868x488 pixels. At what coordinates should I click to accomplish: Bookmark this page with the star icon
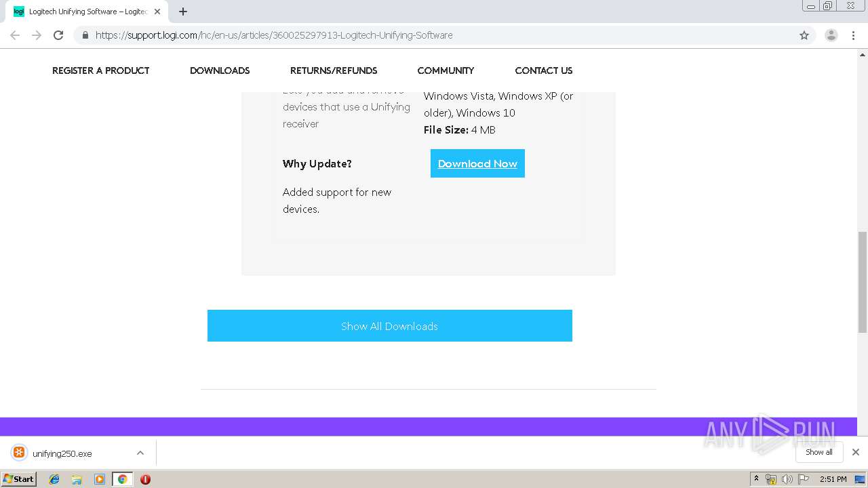tap(804, 35)
